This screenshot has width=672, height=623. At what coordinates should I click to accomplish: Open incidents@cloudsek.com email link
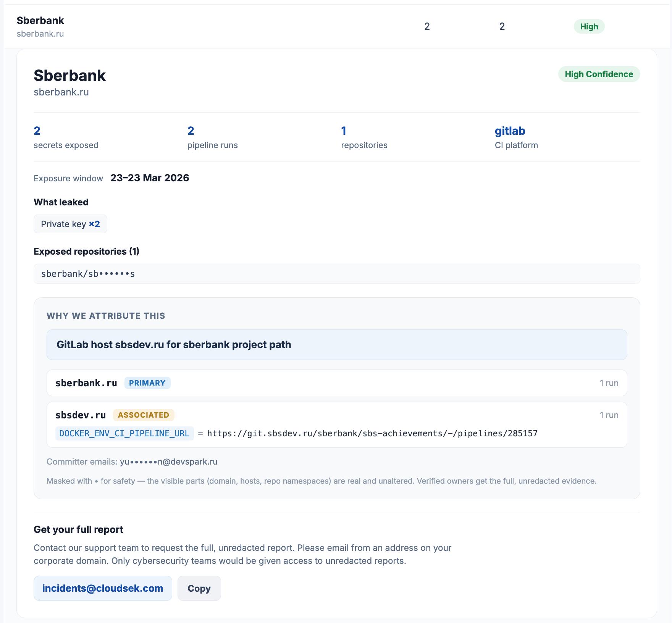(x=103, y=588)
